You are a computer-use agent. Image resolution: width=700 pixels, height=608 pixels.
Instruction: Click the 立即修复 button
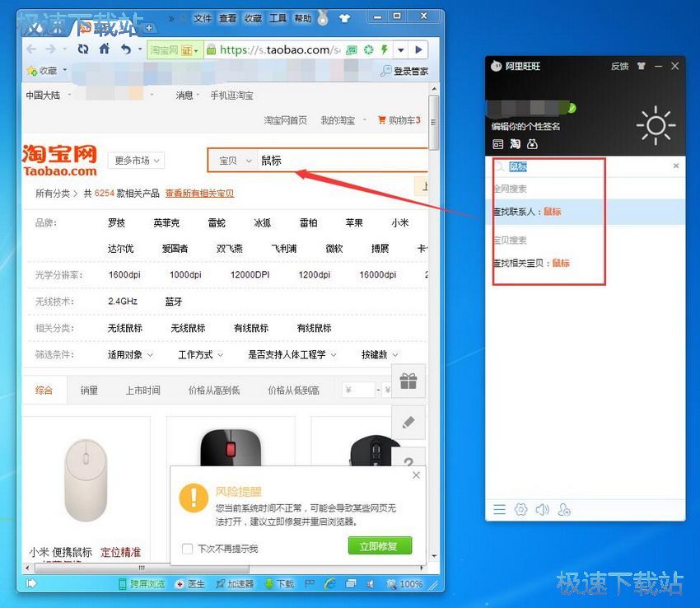click(380, 546)
